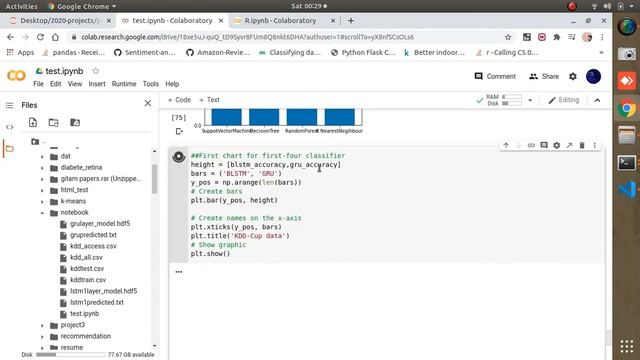The width and height of the screenshot is (640, 360).
Task: Mount Google Drive folder icon
Action: tap(75, 122)
